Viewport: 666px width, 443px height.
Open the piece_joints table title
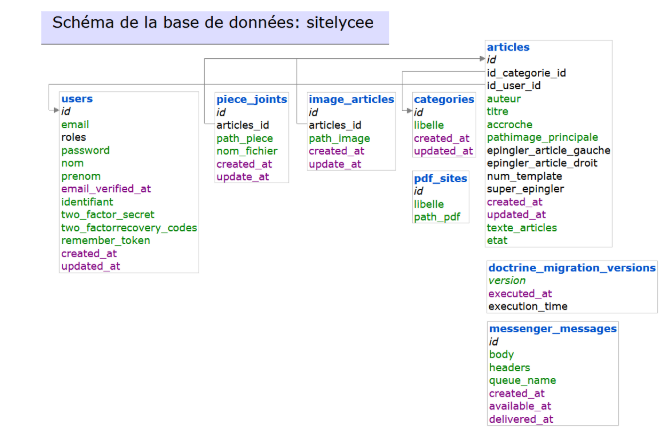(x=252, y=99)
